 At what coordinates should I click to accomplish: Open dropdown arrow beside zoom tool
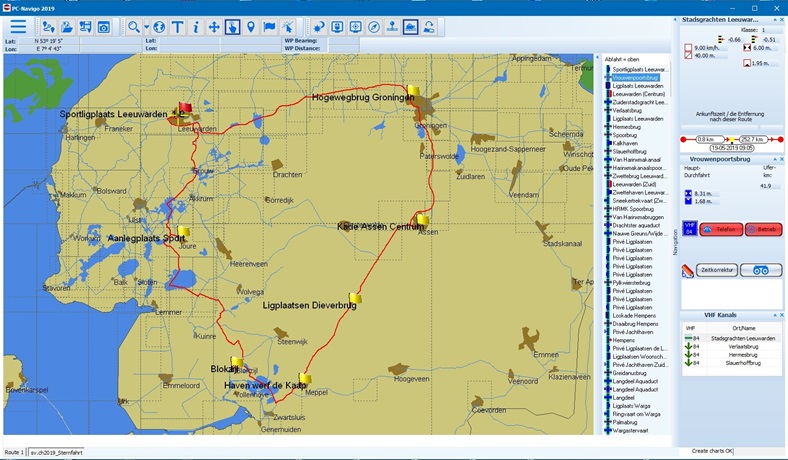(x=146, y=27)
